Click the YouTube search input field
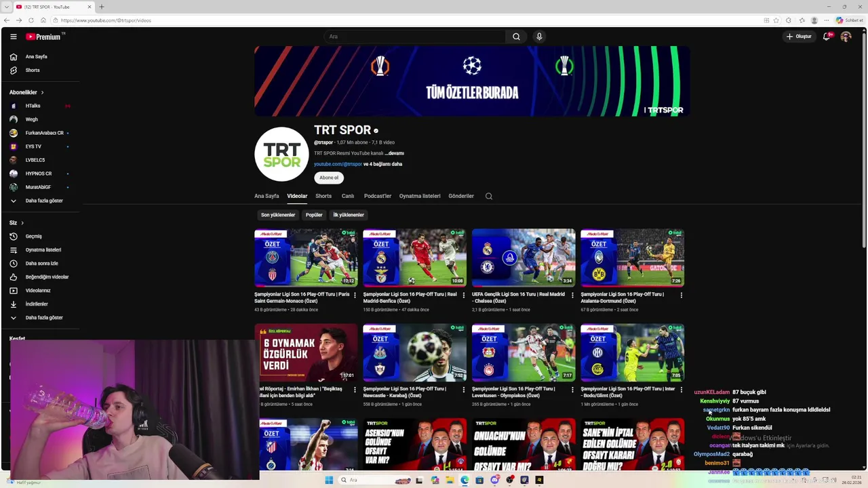Screen dimensions: 868x488 [414, 37]
